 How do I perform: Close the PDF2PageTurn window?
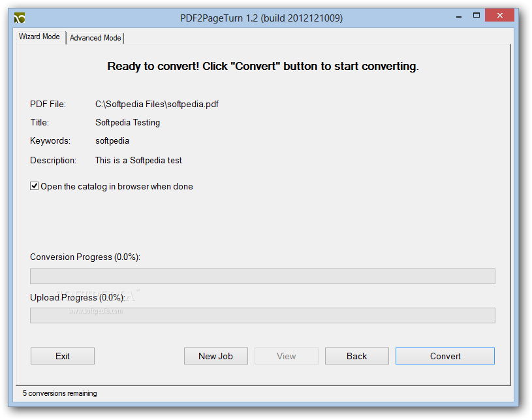coord(500,15)
